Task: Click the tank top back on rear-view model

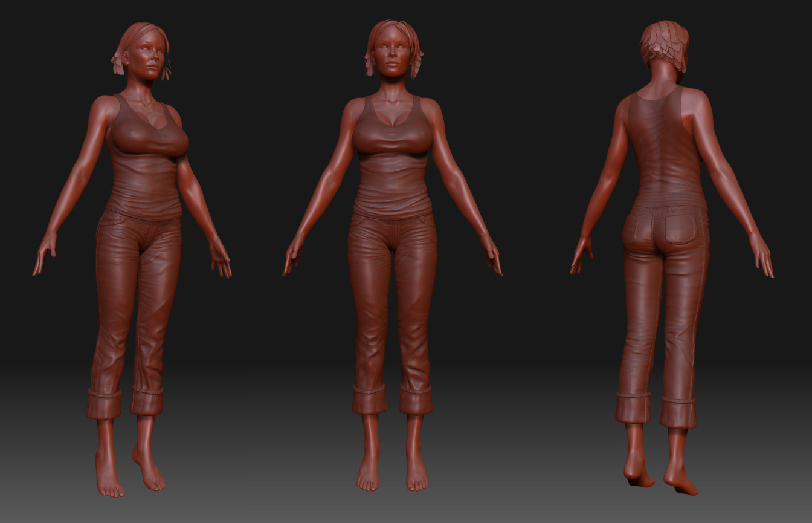Action: (663, 151)
